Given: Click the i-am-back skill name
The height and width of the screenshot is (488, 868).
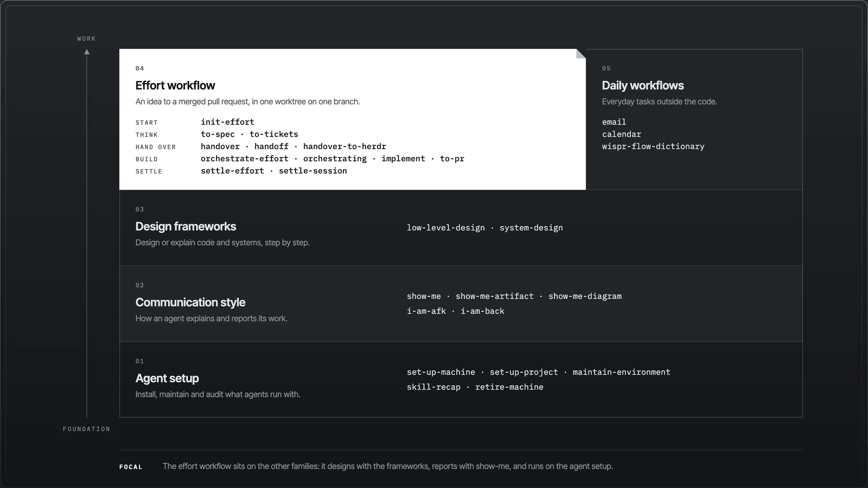Looking at the screenshot, I should tap(482, 311).
